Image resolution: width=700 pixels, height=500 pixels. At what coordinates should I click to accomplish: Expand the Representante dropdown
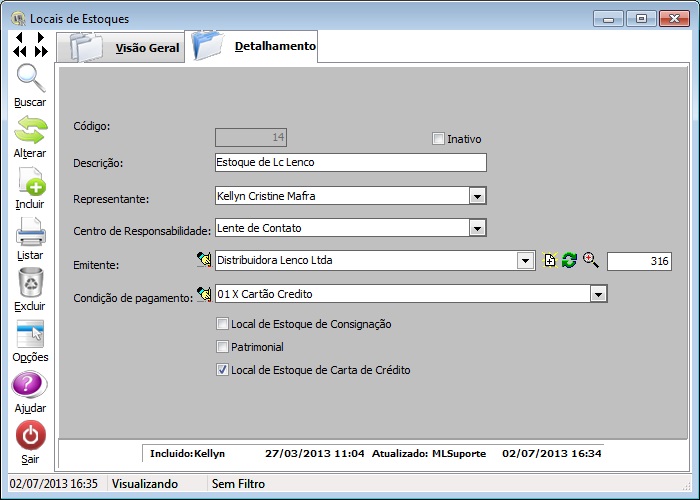[477, 196]
